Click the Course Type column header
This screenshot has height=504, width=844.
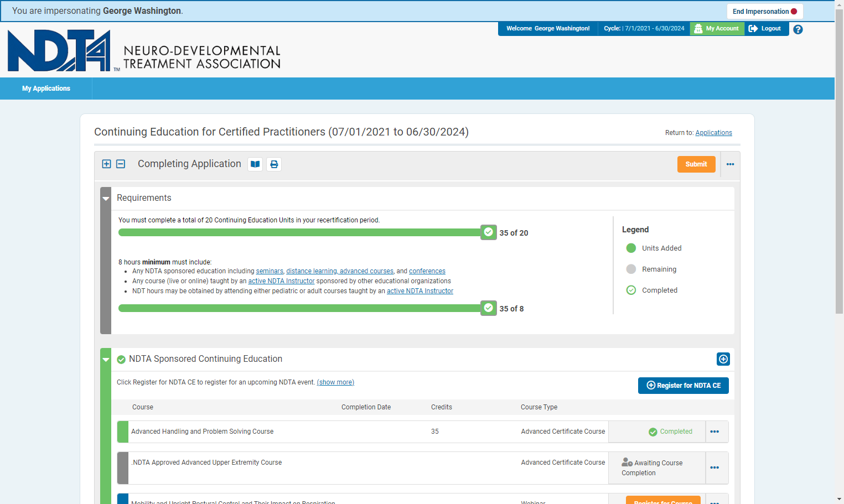click(539, 407)
